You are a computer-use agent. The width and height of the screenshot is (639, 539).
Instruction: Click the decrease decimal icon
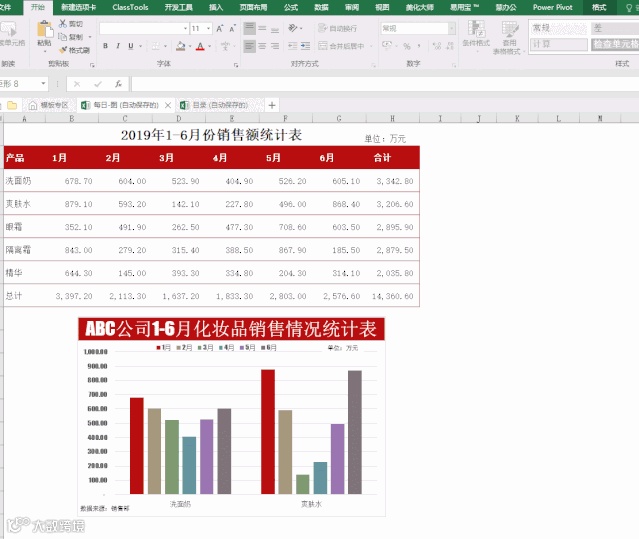pos(450,46)
